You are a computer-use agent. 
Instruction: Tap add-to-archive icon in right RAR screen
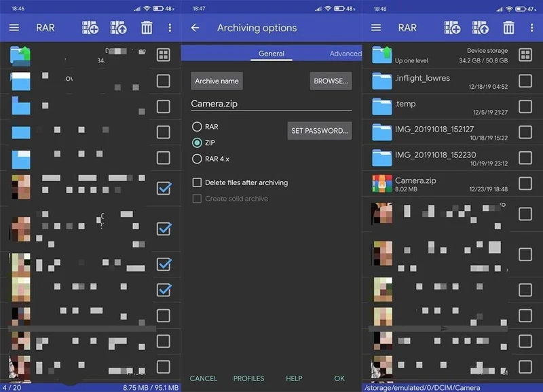click(x=452, y=28)
